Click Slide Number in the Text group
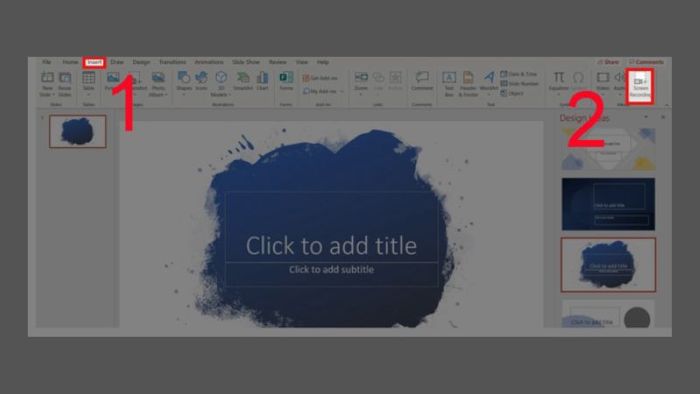700x394 pixels. point(519,84)
